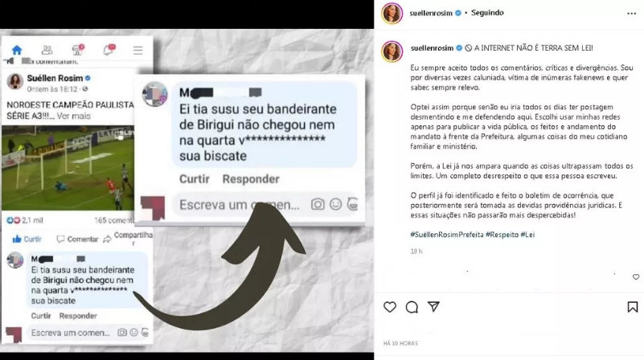
Task: Open the Facebook friends icon
Action: tap(47, 50)
